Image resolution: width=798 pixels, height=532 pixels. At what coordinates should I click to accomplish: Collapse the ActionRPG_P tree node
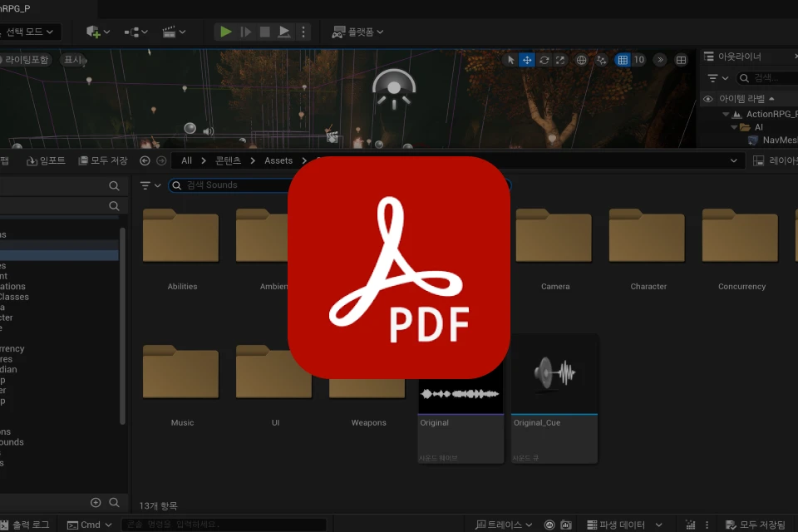[727, 114]
